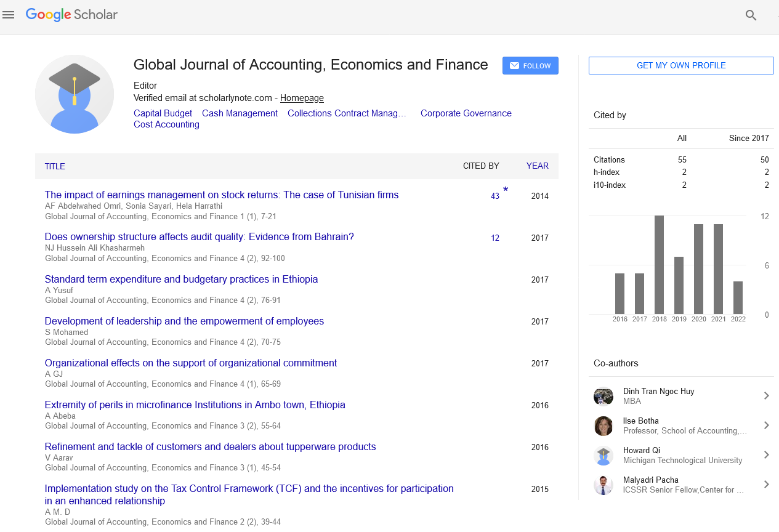Click the 2017 citation bar
779x532 pixels.
pos(639,294)
